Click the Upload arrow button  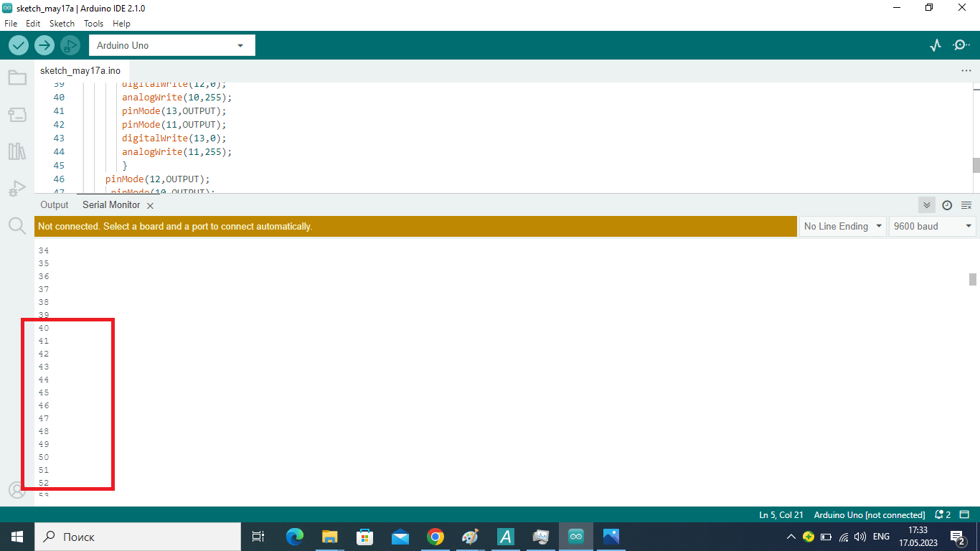[44, 45]
